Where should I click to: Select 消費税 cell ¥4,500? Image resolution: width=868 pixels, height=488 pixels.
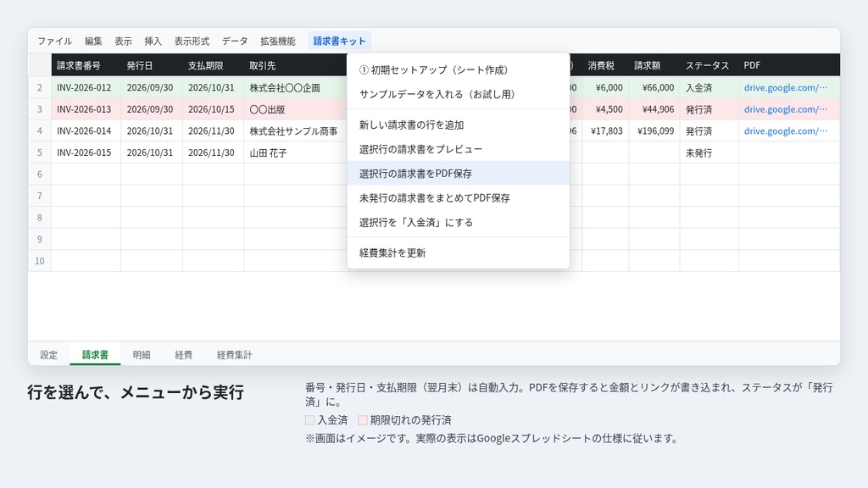[605, 109]
